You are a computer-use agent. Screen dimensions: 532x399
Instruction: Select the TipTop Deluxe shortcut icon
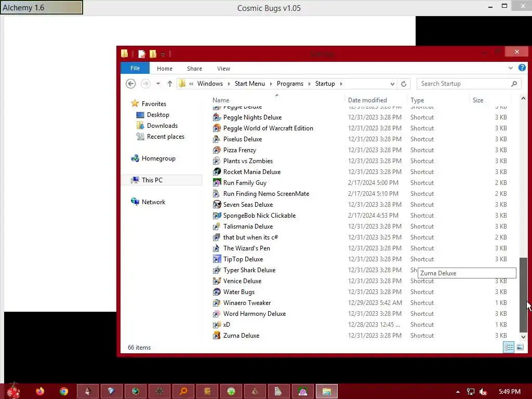click(x=217, y=259)
